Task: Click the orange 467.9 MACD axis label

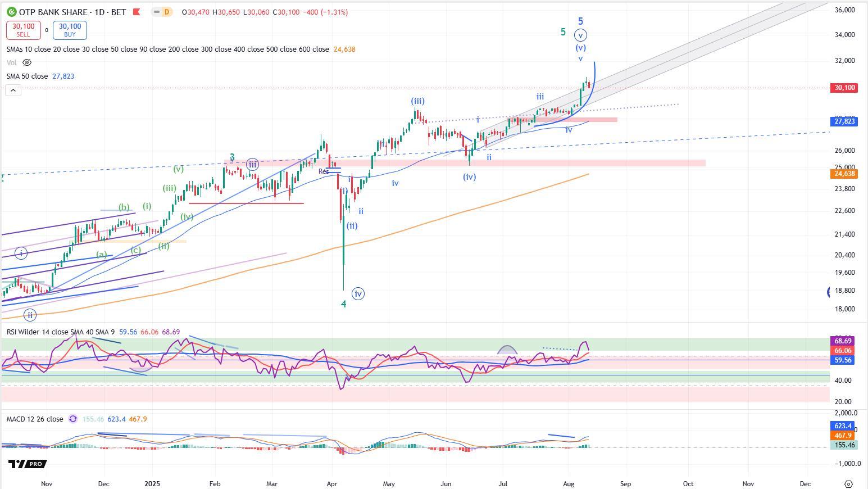Action: point(842,436)
